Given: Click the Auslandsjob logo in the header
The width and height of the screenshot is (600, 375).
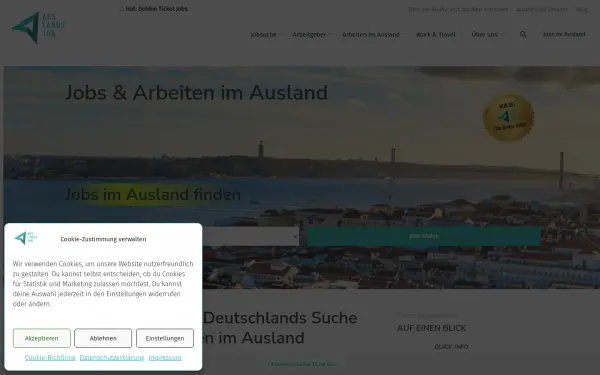Looking at the screenshot, I should [x=38, y=28].
